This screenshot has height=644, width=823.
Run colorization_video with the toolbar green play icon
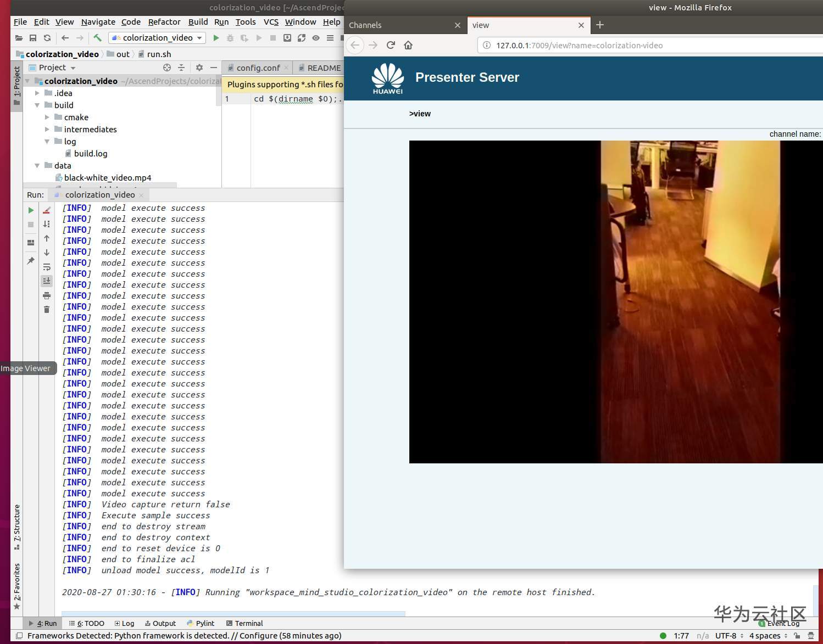[x=216, y=38]
